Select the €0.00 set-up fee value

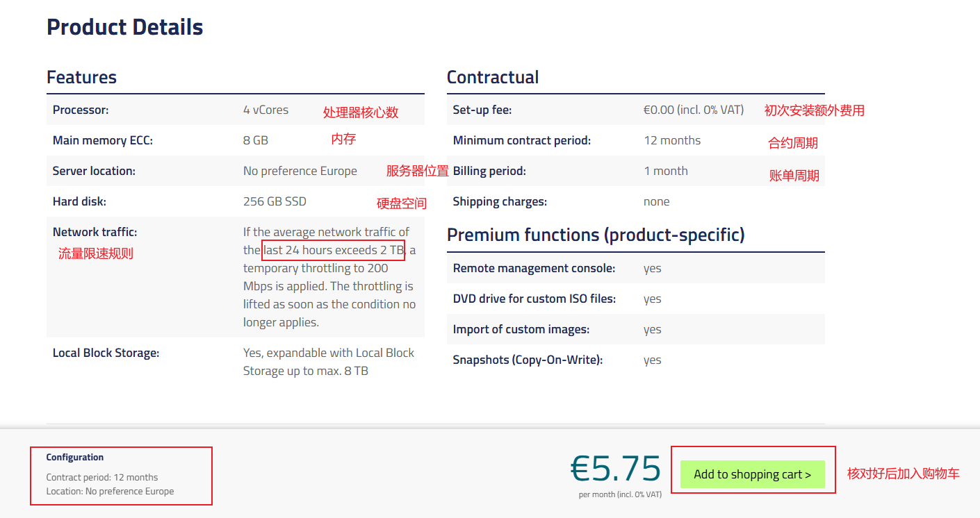pyautogui.click(x=693, y=110)
